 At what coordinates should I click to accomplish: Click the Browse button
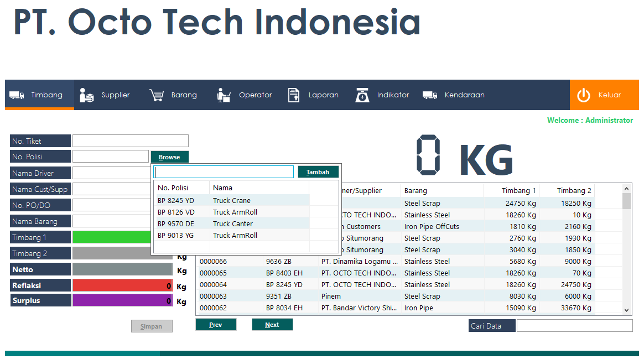click(x=170, y=157)
